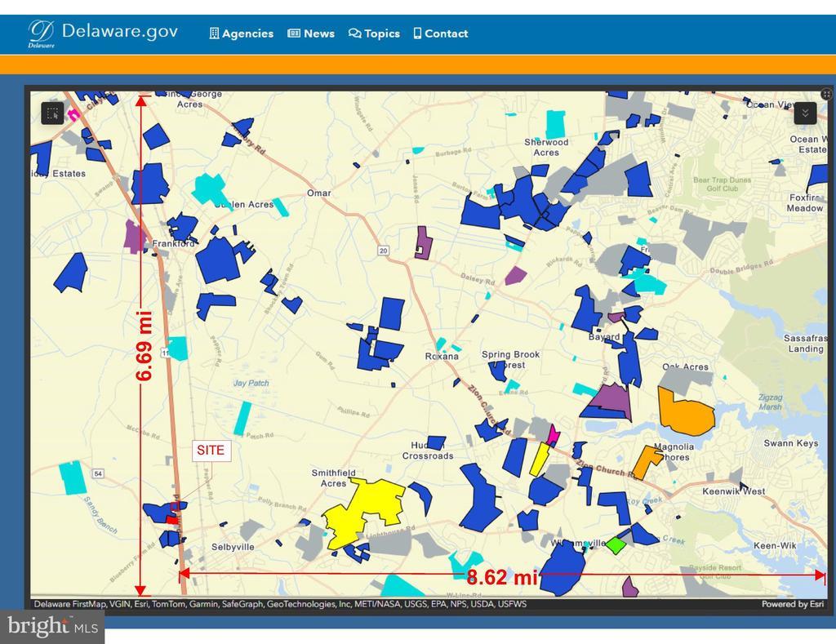The height and width of the screenshot is (644, 836).
Task: Open the Agencies menu
Action: 242,33
